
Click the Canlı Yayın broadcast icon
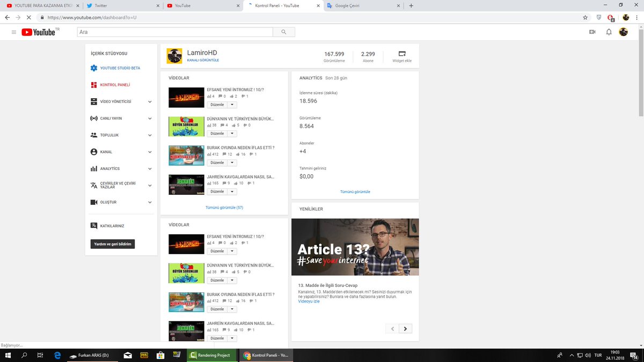tap(94, 118)
